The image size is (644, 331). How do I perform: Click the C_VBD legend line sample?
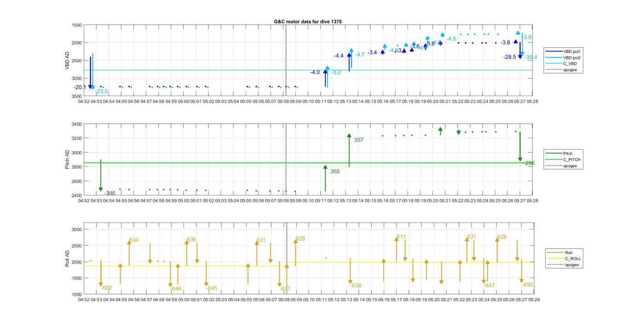[553, 64]
